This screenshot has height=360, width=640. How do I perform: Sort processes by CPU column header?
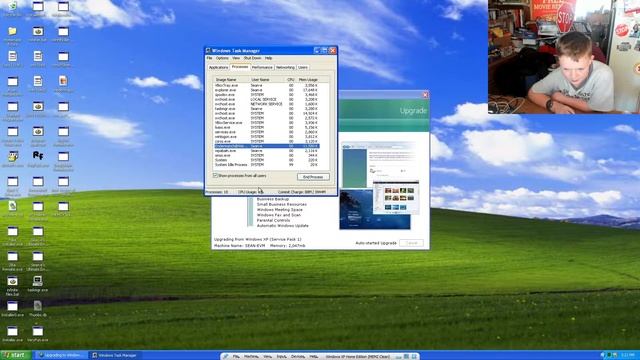coord(290,80)
